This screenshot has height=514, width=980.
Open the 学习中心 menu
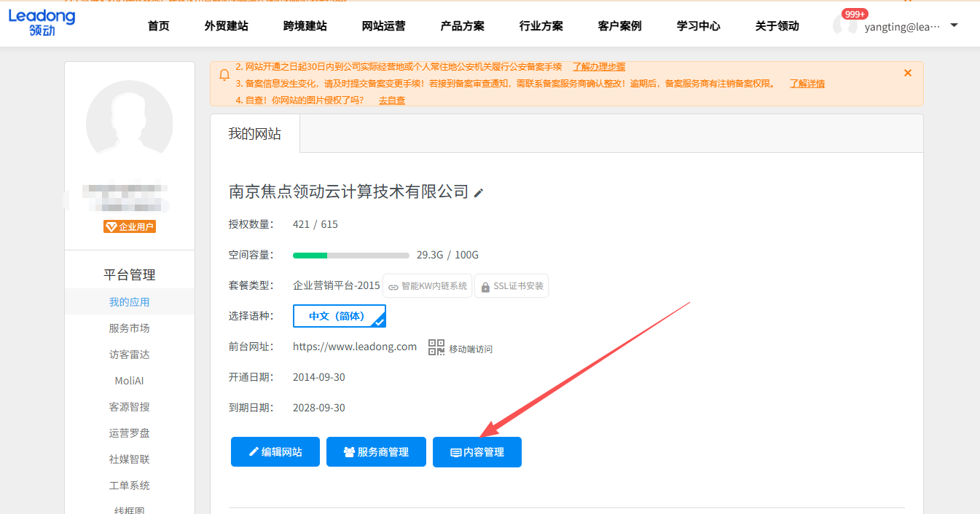click(697, 25)
